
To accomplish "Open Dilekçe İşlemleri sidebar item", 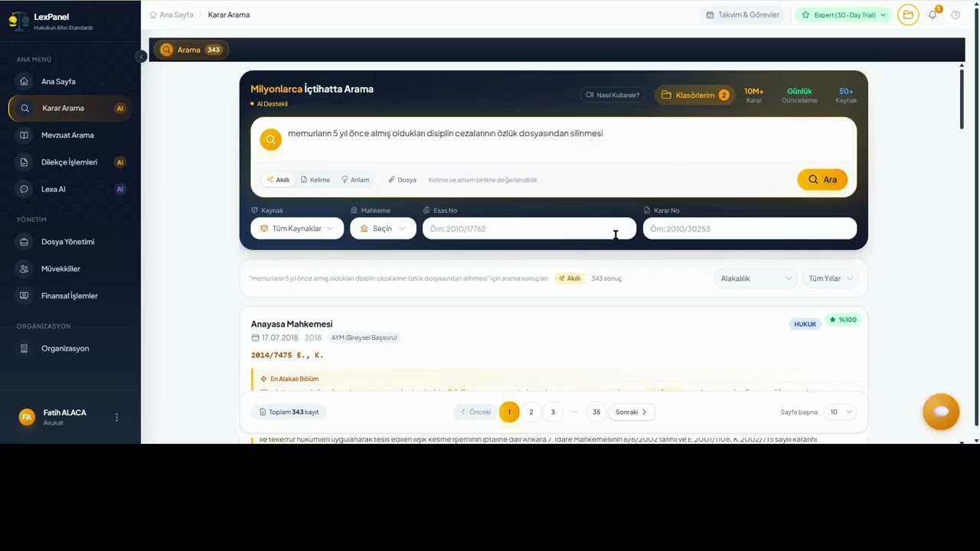I will tap(70, 162).
